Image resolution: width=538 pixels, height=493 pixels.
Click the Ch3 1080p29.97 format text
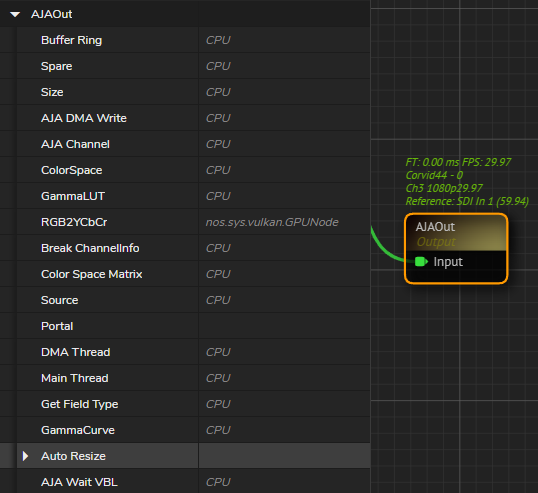pos(444,188)
